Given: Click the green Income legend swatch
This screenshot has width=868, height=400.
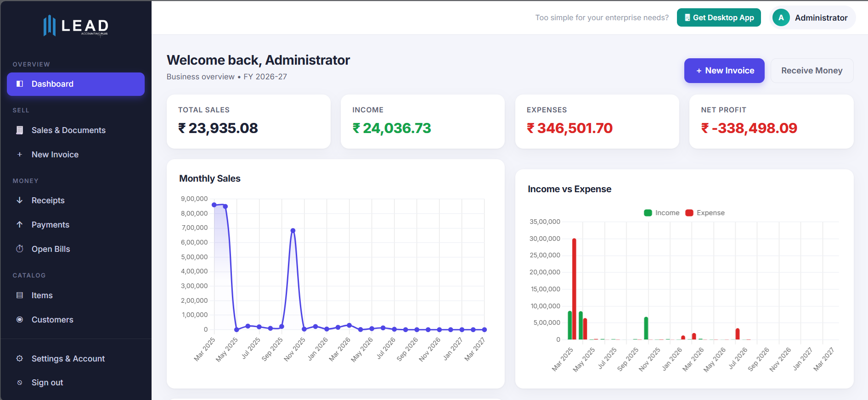Looking at the screenshot, I should pos(648,213).
